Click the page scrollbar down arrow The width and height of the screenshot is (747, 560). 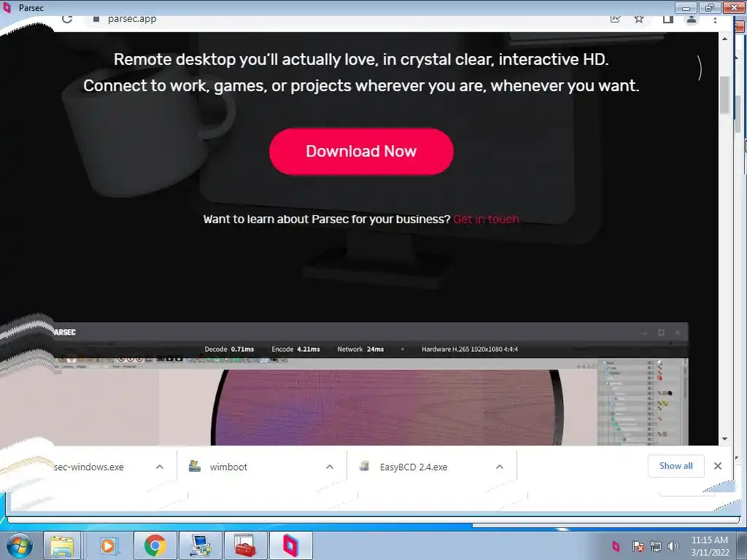(x=724, y=439)
